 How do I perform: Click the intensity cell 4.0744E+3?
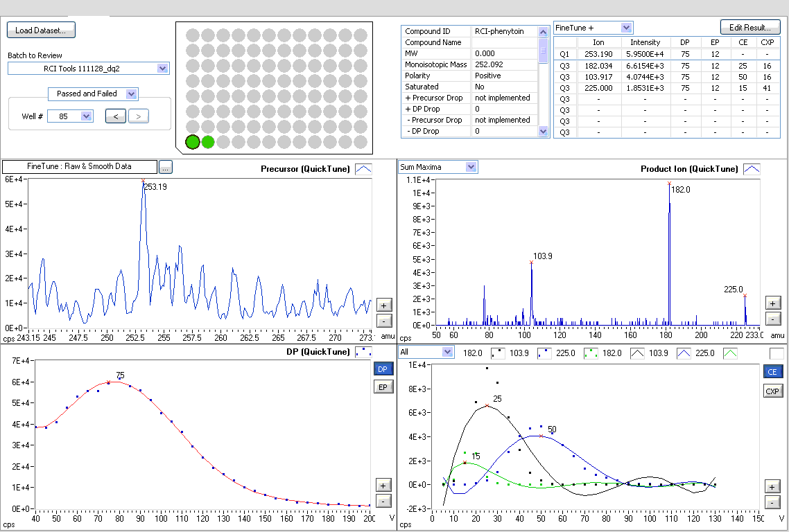tap(645, 77)
